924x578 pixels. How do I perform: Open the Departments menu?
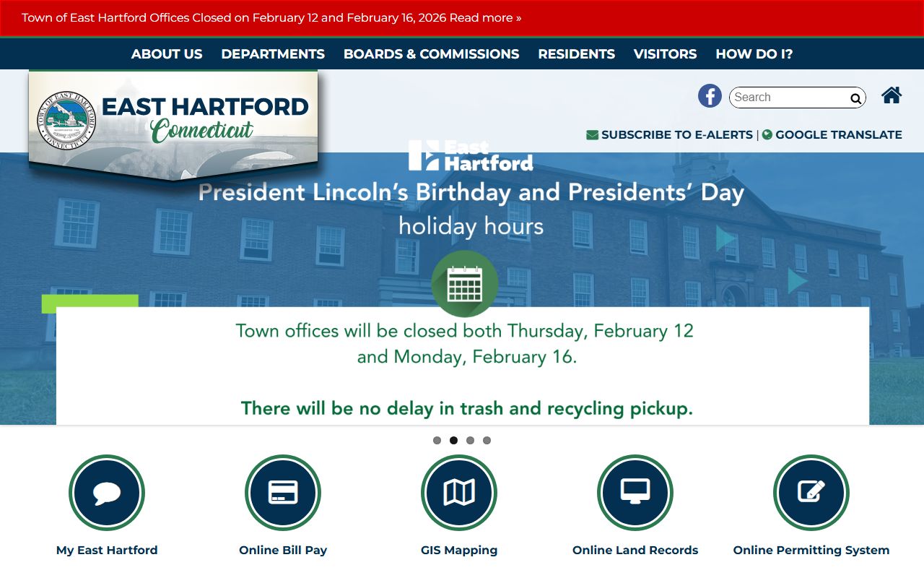click(273, 54)
